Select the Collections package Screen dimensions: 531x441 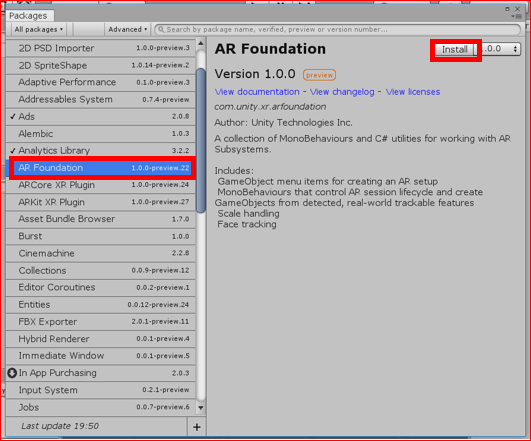(101, 271)
